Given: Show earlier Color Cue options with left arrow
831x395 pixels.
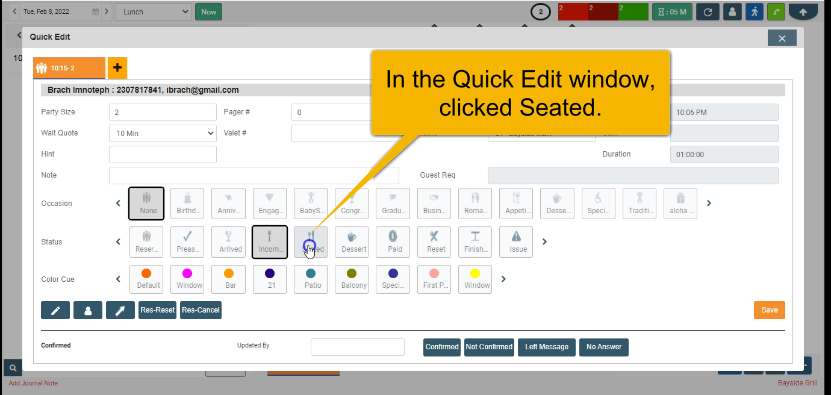Looking at the screenshot, I should (118, 279).
